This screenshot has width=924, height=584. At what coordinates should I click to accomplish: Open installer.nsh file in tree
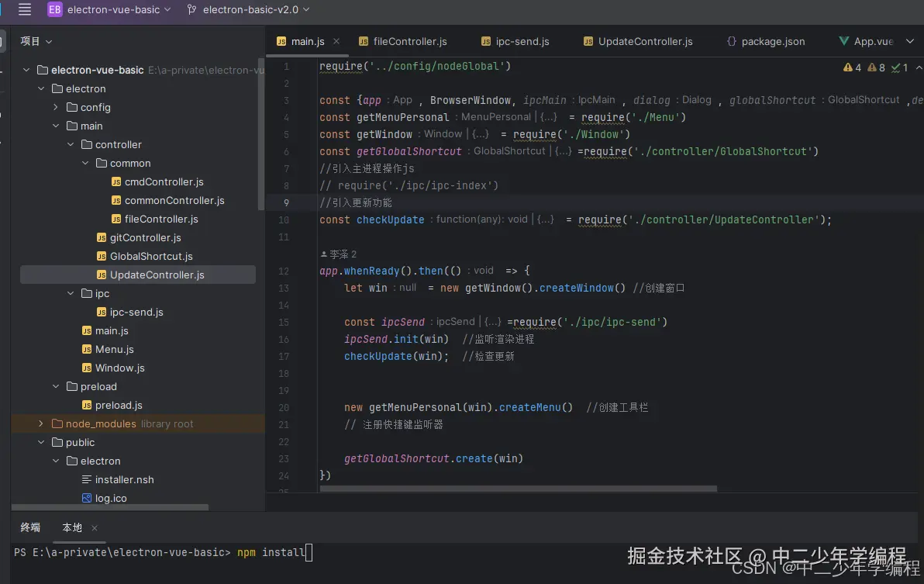[124, 480]
